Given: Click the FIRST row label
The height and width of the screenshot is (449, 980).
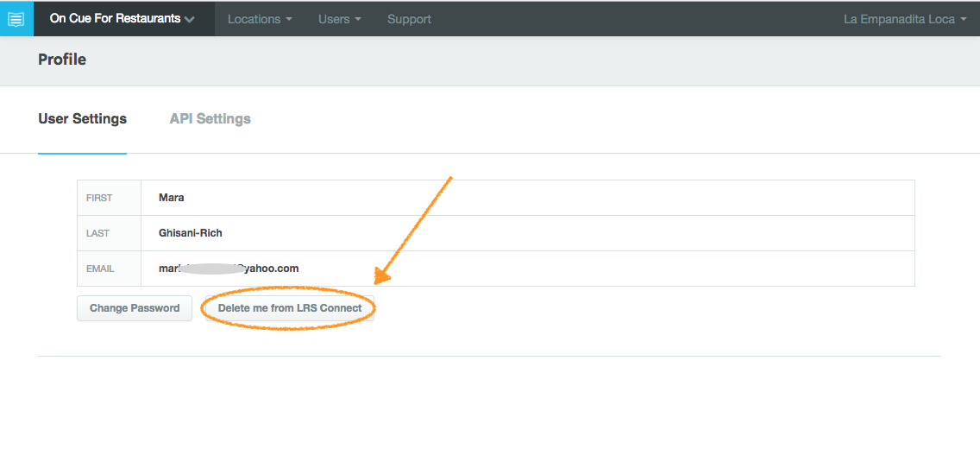Looking at the screenshot, I should [99, 198].
